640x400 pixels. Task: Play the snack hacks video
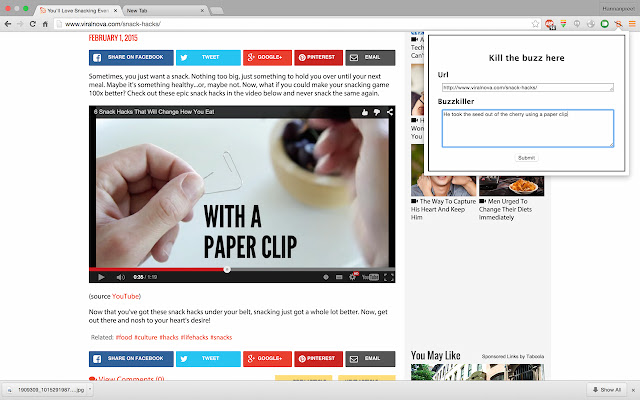click(101, 277)
